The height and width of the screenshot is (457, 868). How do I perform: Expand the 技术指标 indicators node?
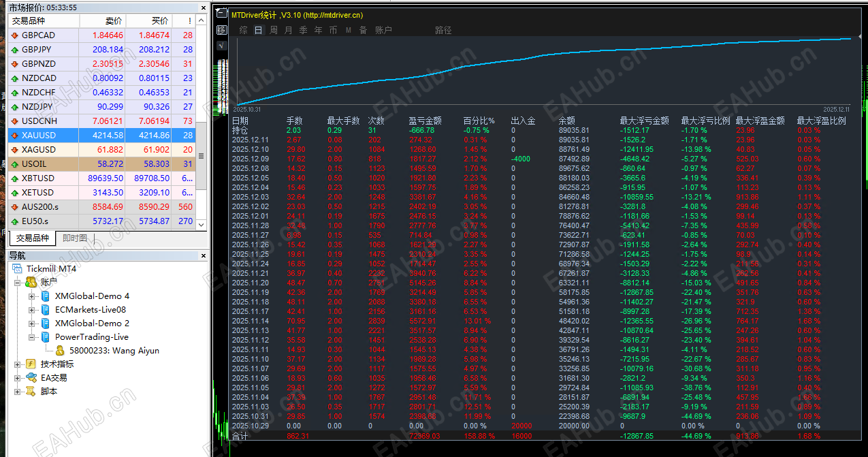pos(18,364)
